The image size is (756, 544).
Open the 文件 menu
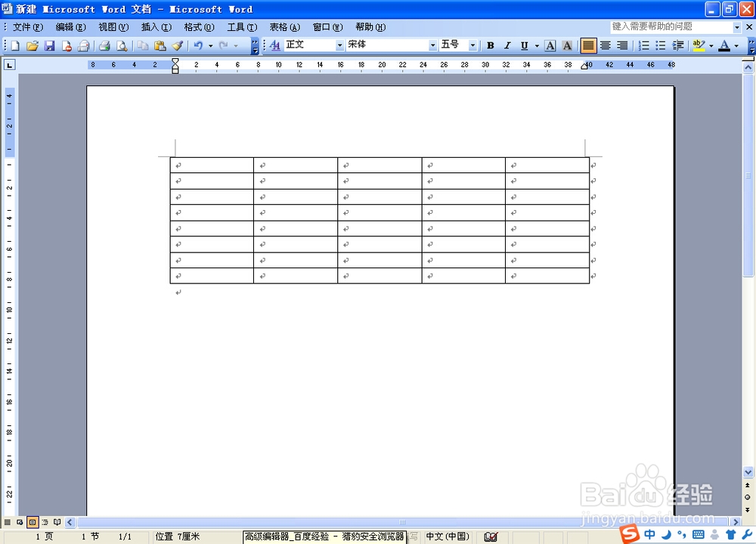pos(28,27)
